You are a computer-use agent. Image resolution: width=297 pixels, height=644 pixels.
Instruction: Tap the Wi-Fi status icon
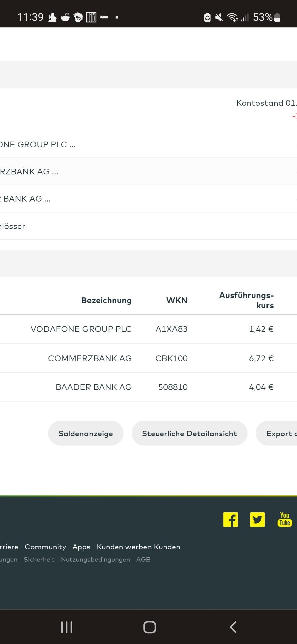tap(233, 17)
